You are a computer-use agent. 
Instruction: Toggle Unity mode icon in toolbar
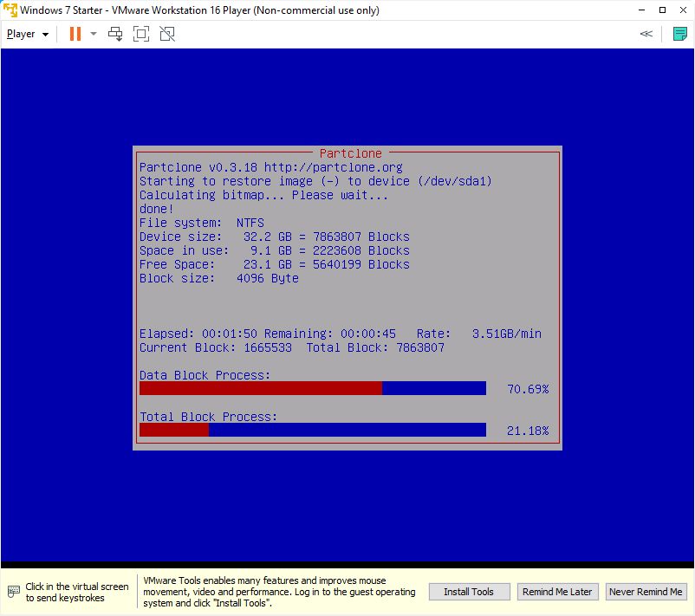167,34
